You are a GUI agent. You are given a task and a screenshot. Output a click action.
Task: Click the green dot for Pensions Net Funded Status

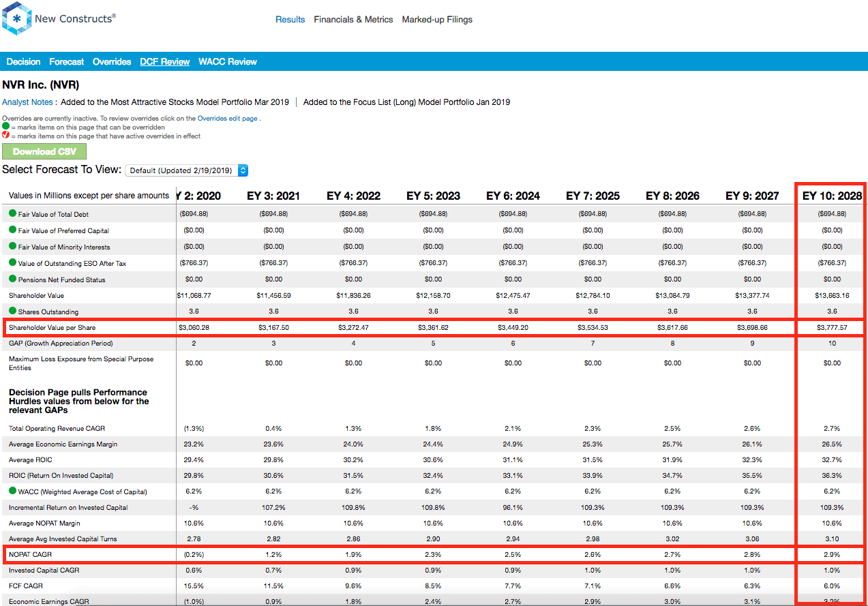coord(13,279)
